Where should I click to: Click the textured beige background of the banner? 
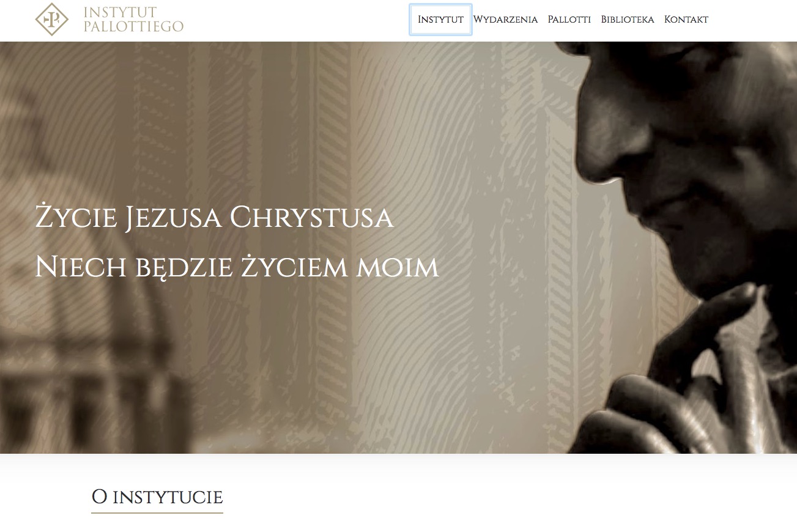[x=398, y=122]
